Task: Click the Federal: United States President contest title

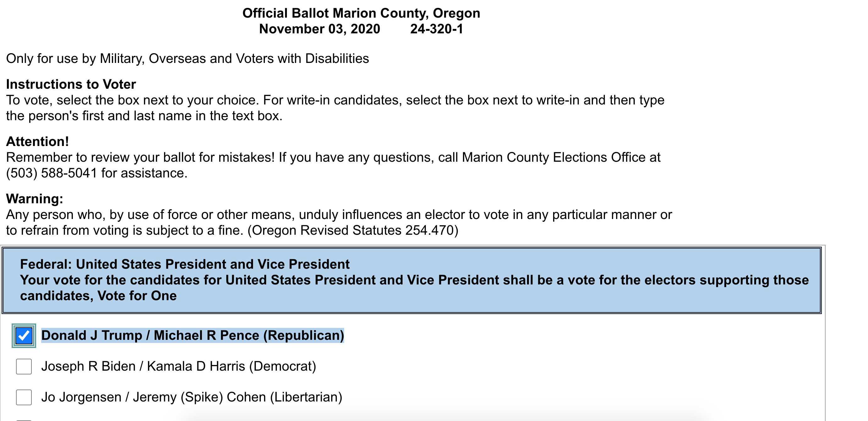Action: 185,264
